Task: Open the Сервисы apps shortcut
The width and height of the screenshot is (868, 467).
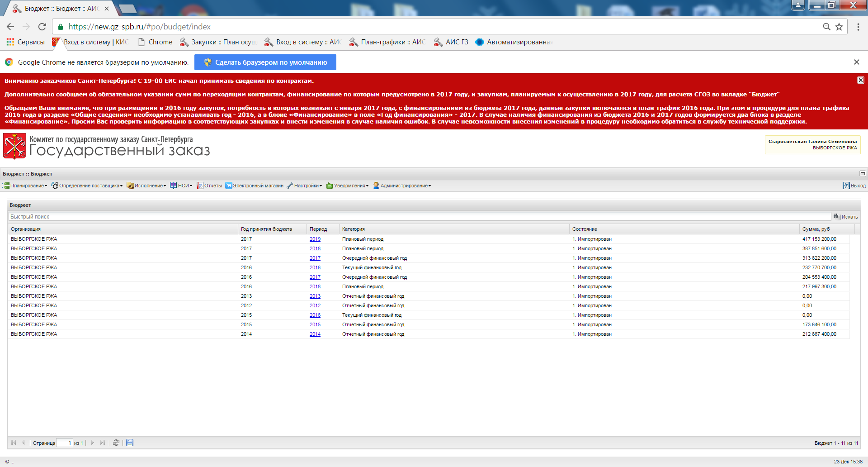Action: pyautogui.click(x=25, y=42)
